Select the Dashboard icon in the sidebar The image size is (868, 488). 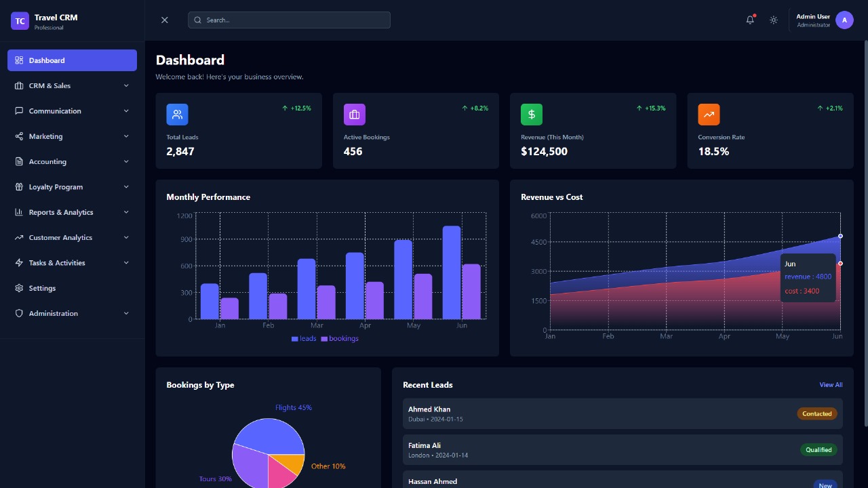pyautogui.click(x=19, y=60)
